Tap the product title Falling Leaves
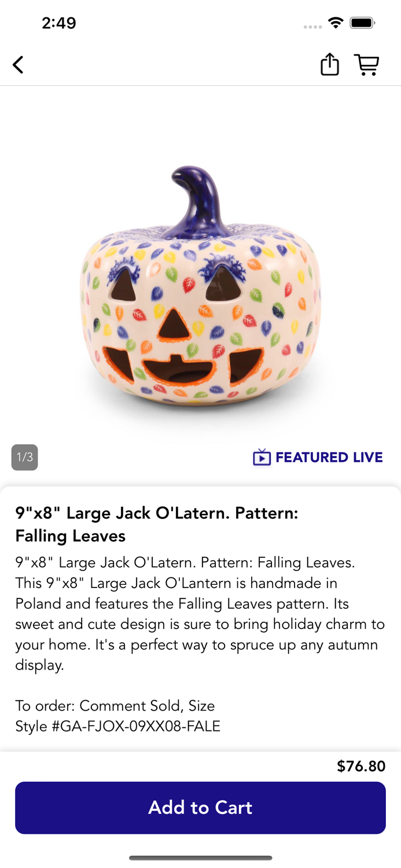 pos(157,524)
